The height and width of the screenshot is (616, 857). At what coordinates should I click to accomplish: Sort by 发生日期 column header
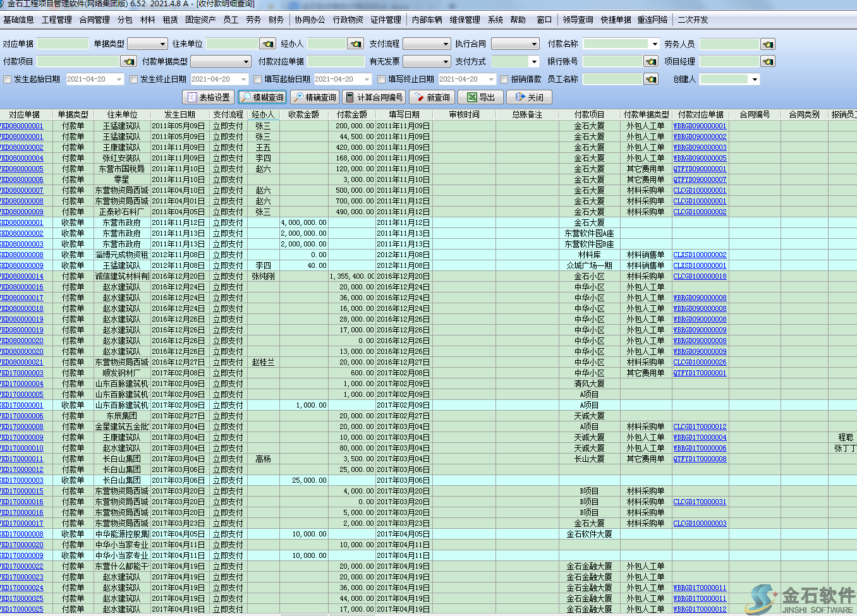[x=179, y=114]
